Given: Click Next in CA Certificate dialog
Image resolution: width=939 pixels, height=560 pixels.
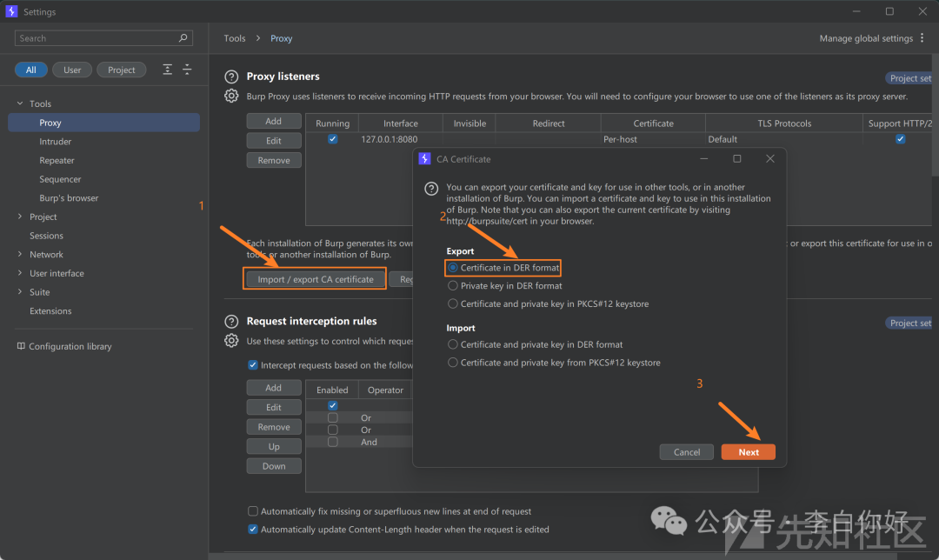Looking at the screenshot, I should (749, 452).
